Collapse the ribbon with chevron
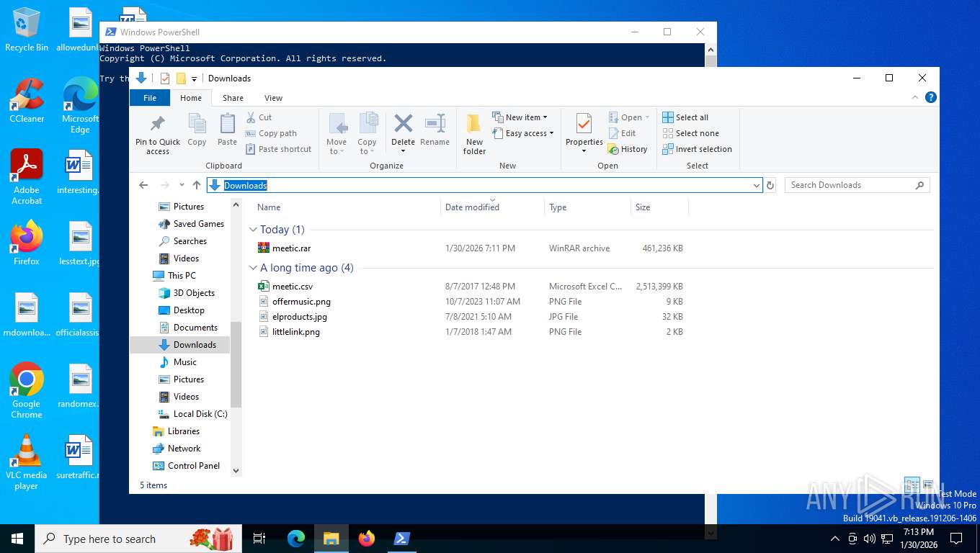980x553 pixels. click(x=916, y=97)
